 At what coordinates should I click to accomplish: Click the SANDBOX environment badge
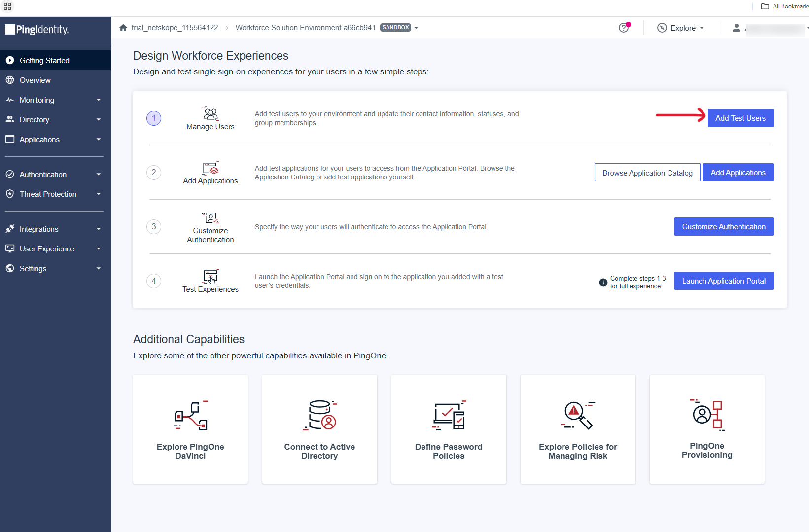pos(395,28)
